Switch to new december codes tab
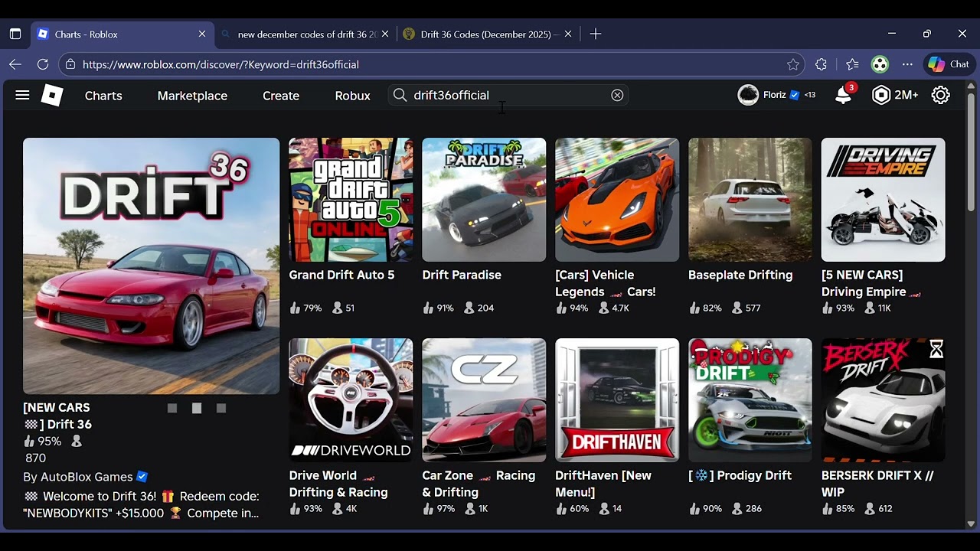This screenshot has width=980, height=551. click(306, 34)
